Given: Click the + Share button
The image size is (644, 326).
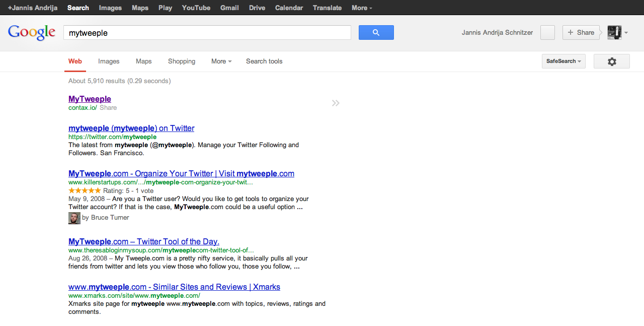Looking at the screenshot, I should pos(581,32).
